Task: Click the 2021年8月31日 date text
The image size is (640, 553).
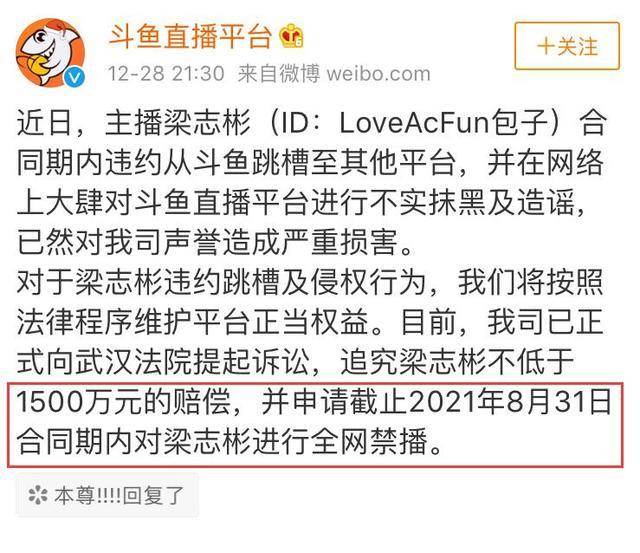Action: (509, 402)
